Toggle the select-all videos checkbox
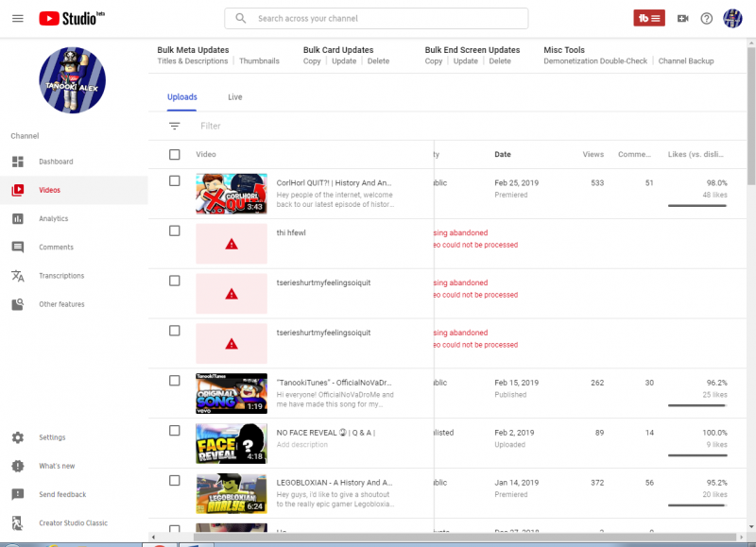 point(174,154)
